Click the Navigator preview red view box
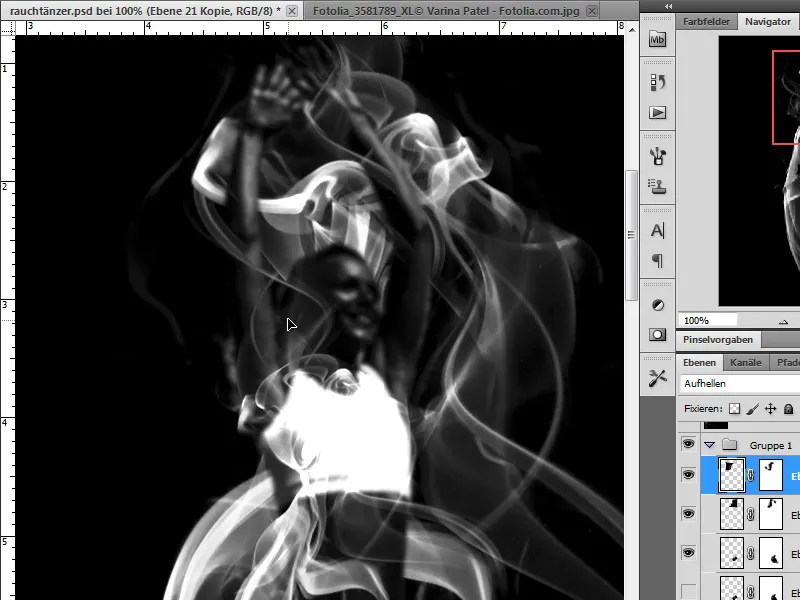The width and height of the screenshot is (800, 600). tap(786, 97)
